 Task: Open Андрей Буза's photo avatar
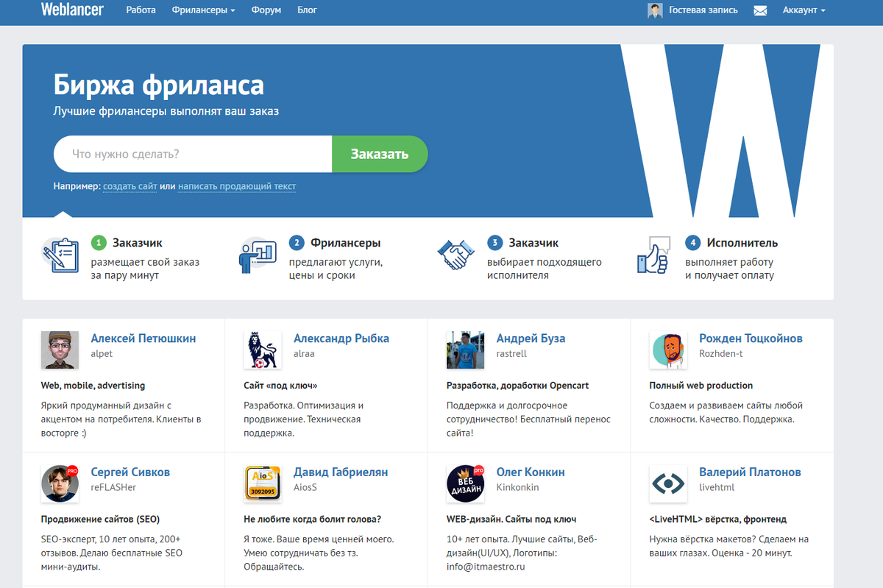465,350
